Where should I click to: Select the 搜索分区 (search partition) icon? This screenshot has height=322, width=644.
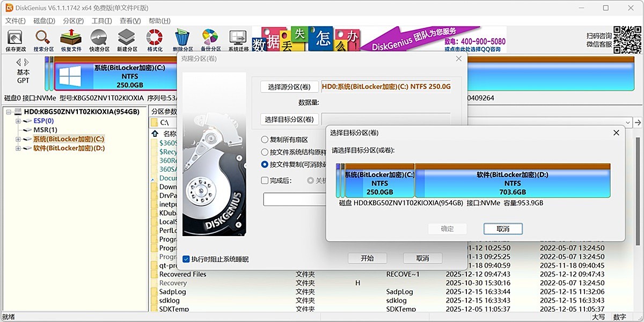[x=42, y=38]
